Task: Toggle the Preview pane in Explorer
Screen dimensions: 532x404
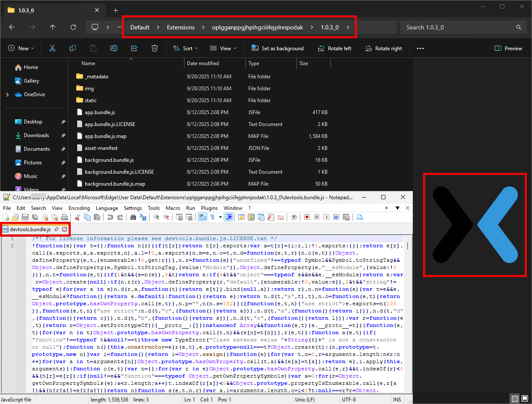Action: pyautogui.click(x=508, y=48)
